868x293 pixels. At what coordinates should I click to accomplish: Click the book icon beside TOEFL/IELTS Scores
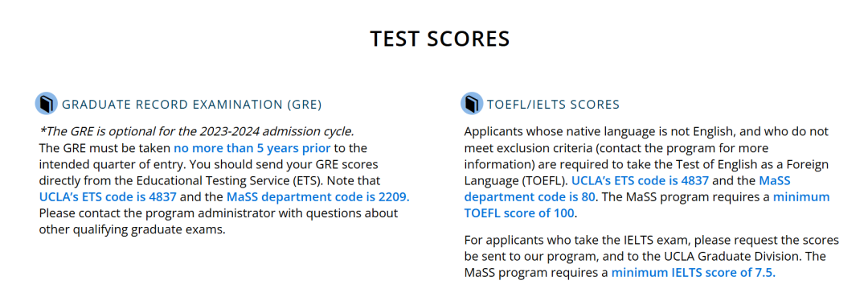pos(472,104)
